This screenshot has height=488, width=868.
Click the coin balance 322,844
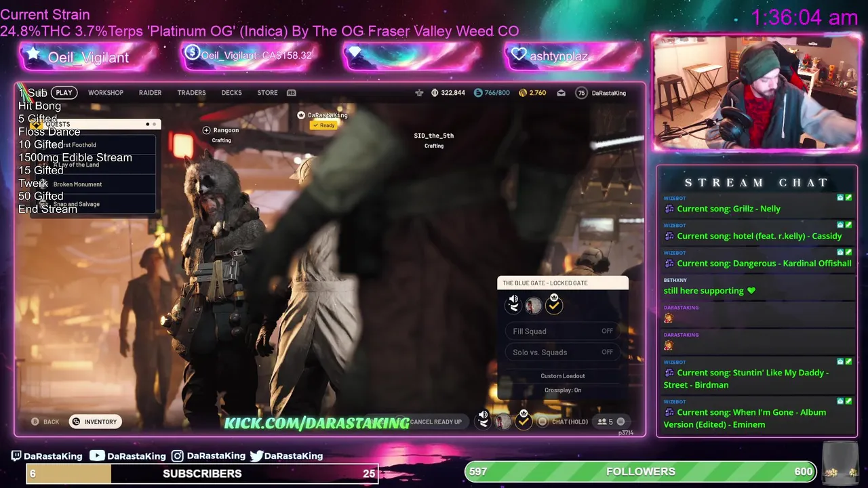coord(449,93)
